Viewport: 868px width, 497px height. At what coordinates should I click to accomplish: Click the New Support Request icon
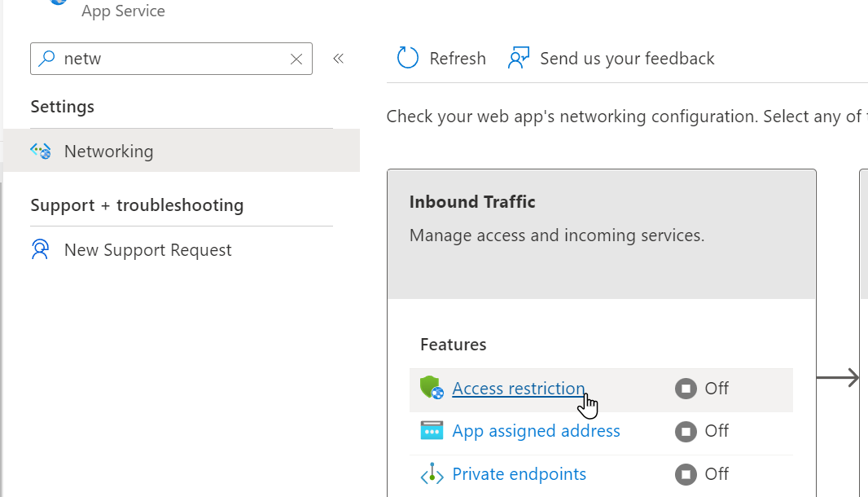tap(41, 249)
